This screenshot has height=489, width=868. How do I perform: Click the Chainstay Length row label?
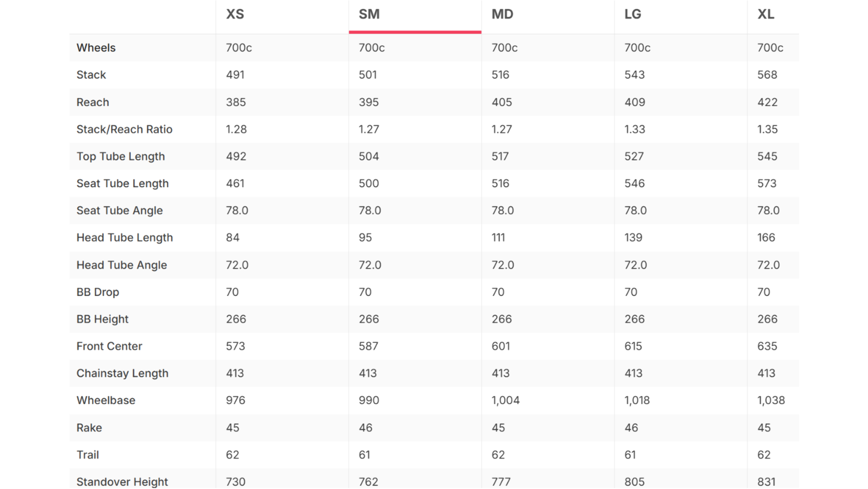click(122, 373)
